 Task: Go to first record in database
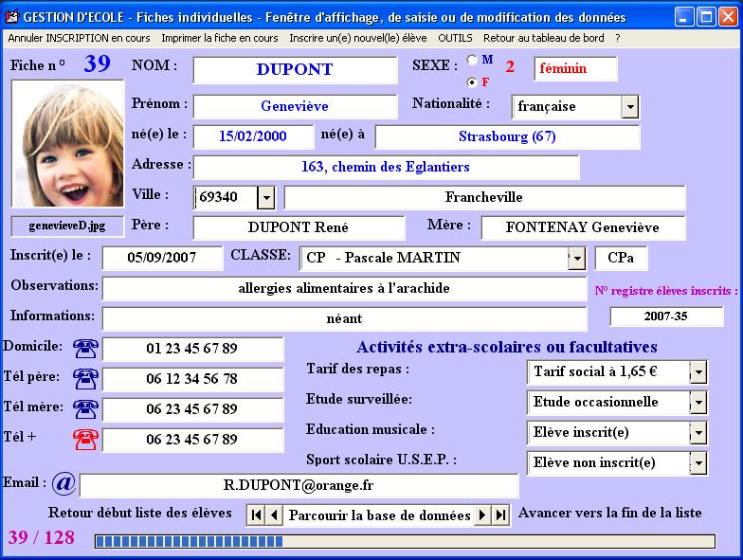click(x=256, y=515)
